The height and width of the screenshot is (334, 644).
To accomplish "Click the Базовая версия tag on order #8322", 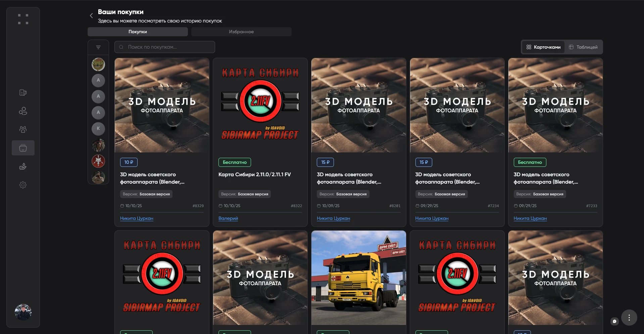I will 245,194.
